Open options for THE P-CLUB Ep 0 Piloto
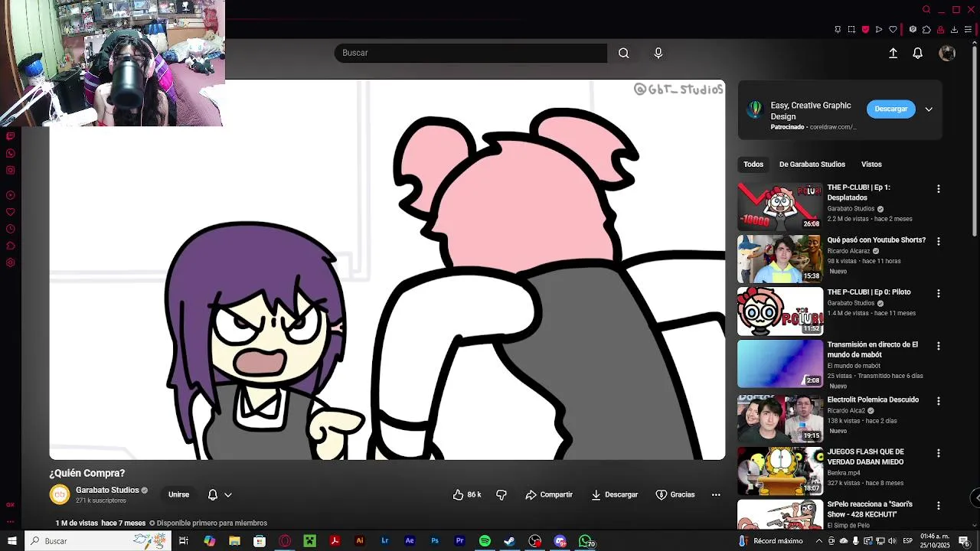Viewport: 980px width, 551px height. tap(939, 293)
